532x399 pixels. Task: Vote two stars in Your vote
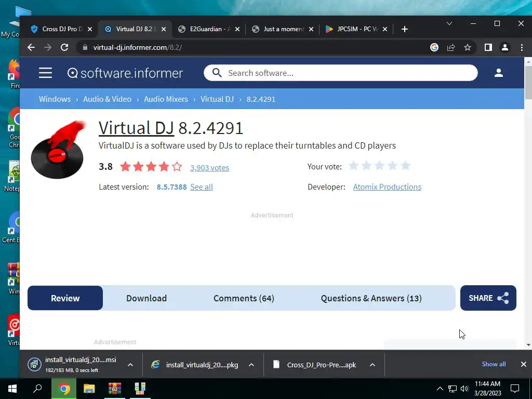[x=367, y=166]
